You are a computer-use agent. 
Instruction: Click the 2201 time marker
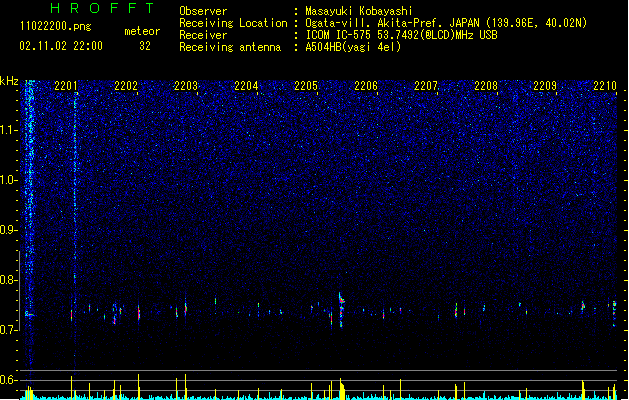(x=66, y=86)
